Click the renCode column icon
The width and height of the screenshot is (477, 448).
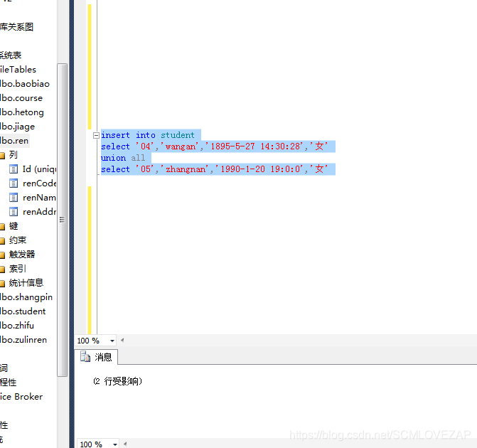[14, 183]
